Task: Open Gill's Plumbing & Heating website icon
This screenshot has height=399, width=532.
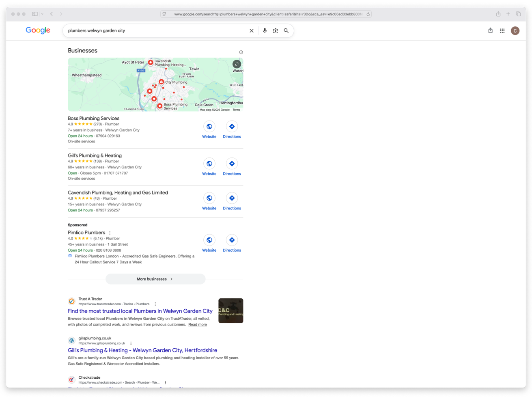Action: click(x=209, y=164)
